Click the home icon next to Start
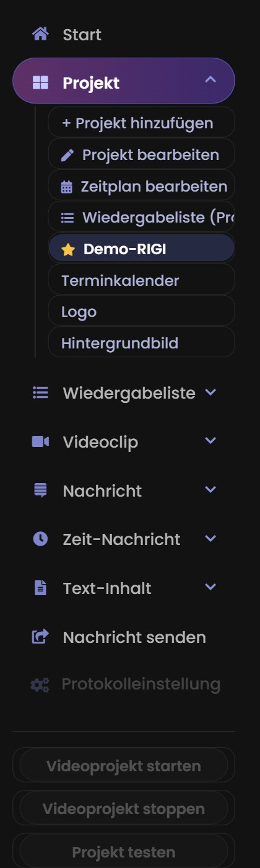 (40, 34)
